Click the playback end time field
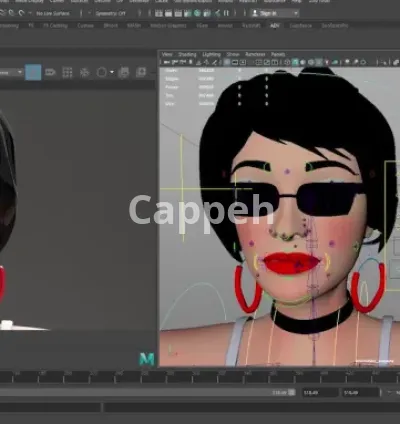The height and width of the screenshot is (424, 400). pyautogui.click(x=320, y=393)
